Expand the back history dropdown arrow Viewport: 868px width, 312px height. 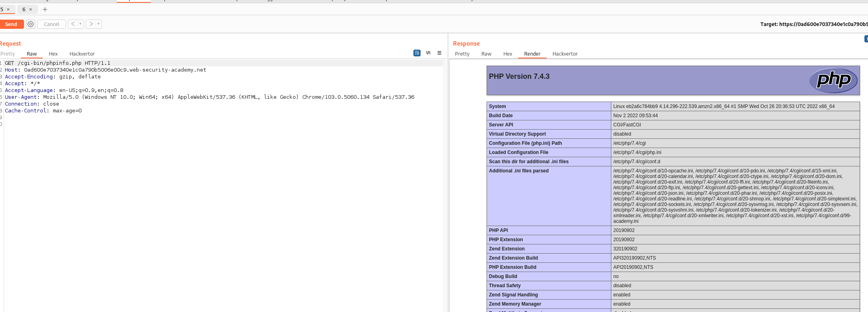click(x=80, y=24)
